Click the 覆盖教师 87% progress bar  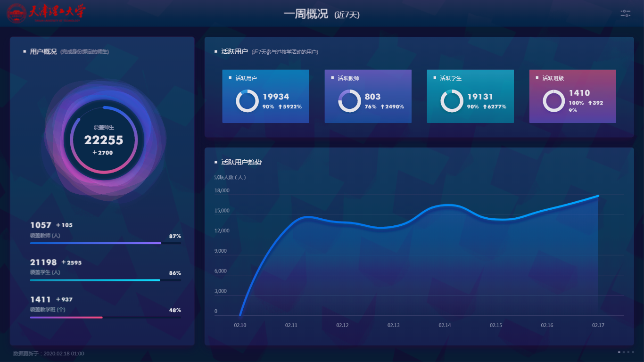[105, 243]
